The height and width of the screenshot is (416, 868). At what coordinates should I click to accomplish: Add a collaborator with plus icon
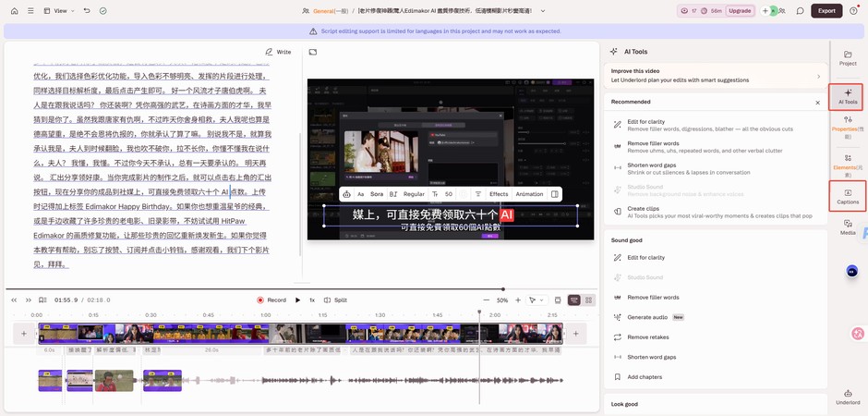pos(766,10)
